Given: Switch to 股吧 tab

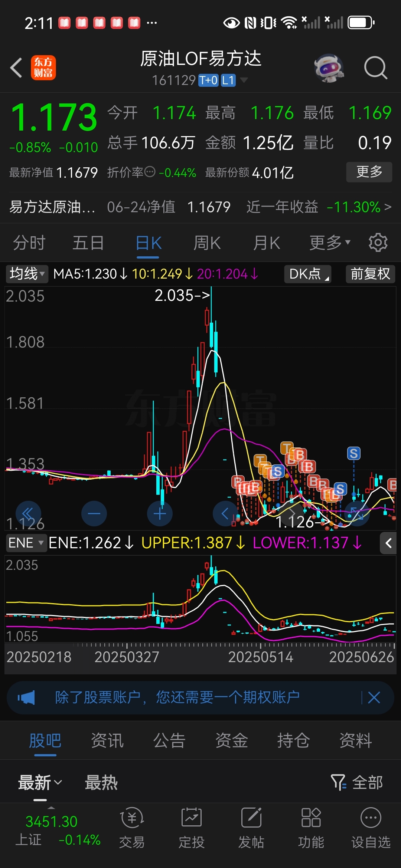Looking at the screenshot, I should click(x=45, y=741).
